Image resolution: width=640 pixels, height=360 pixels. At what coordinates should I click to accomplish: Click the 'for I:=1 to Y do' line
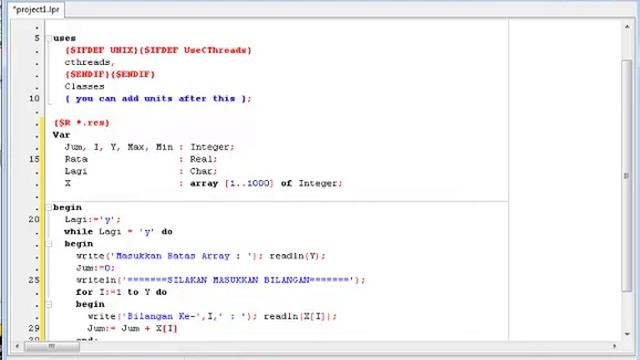point(122,292)
